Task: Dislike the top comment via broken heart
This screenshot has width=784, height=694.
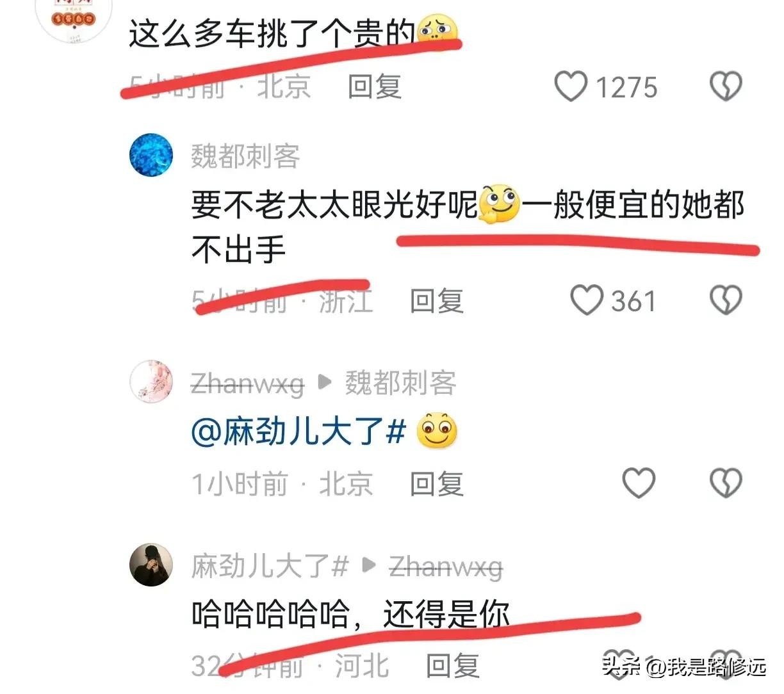Action: 726,86
